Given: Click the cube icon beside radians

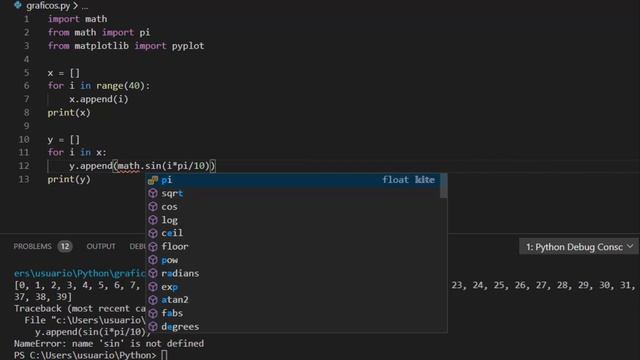Looking at the screenshot, I should click(x=153, y=273).
